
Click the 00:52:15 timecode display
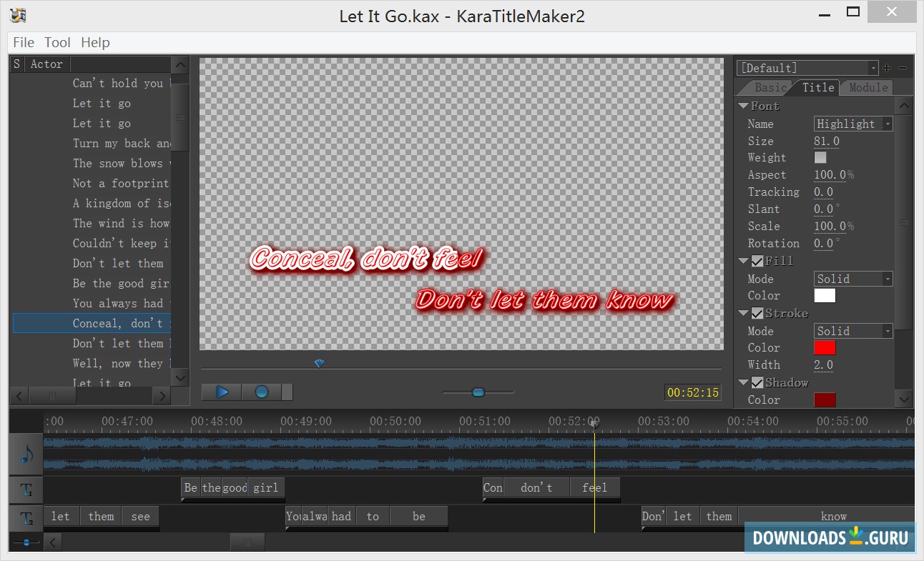pyautogui.click(x=692, y=392)
